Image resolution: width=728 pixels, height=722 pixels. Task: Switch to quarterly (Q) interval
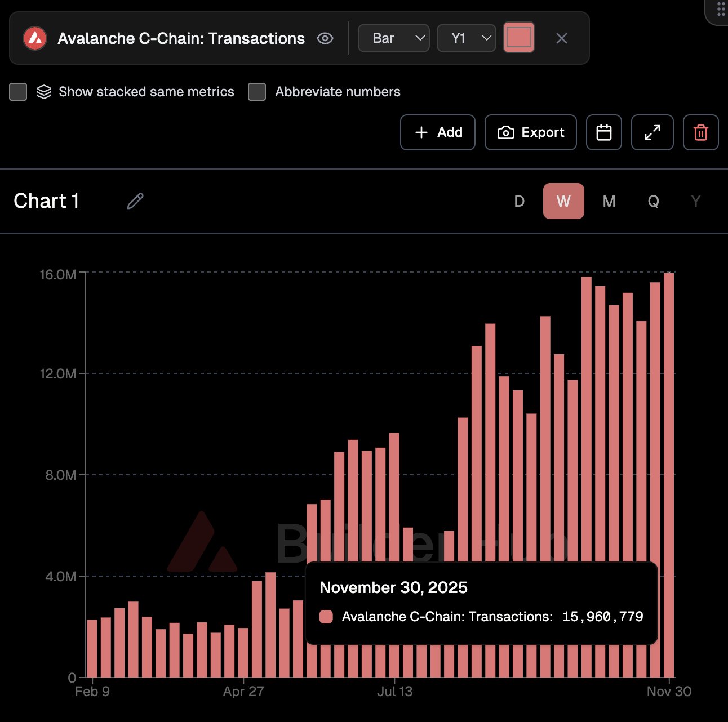point(654,201)
